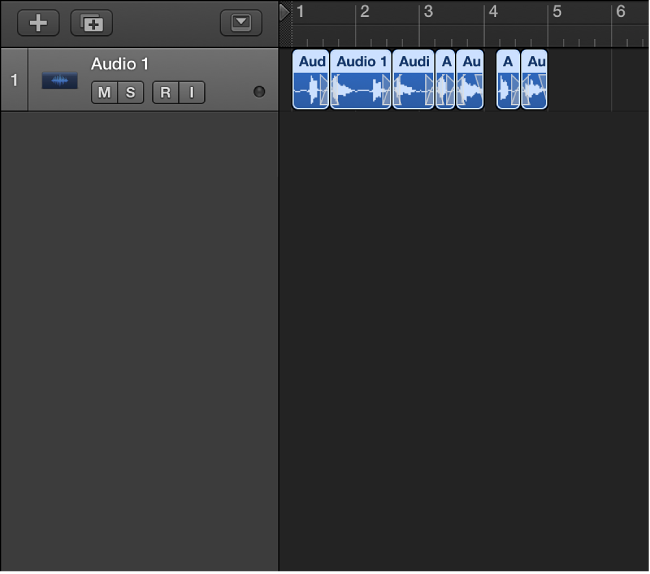Click track number 1 in the header
650x574 pixels.
(x=14, y=79)
